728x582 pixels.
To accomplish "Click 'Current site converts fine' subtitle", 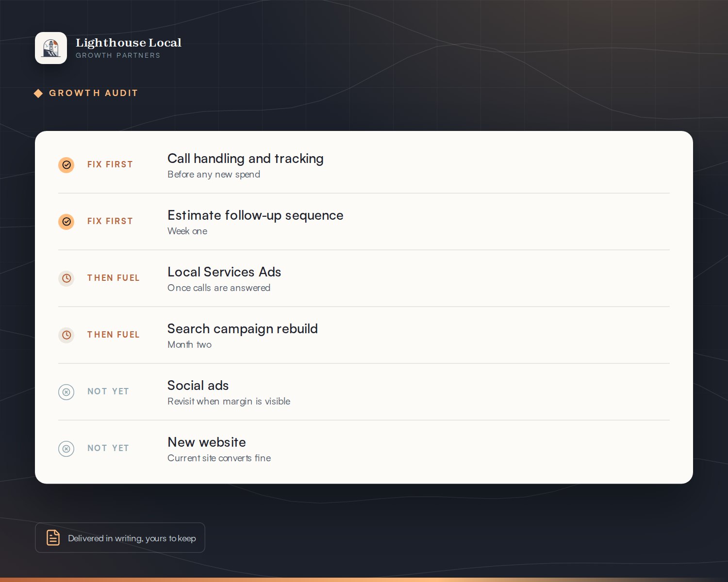I will (219, 458).
